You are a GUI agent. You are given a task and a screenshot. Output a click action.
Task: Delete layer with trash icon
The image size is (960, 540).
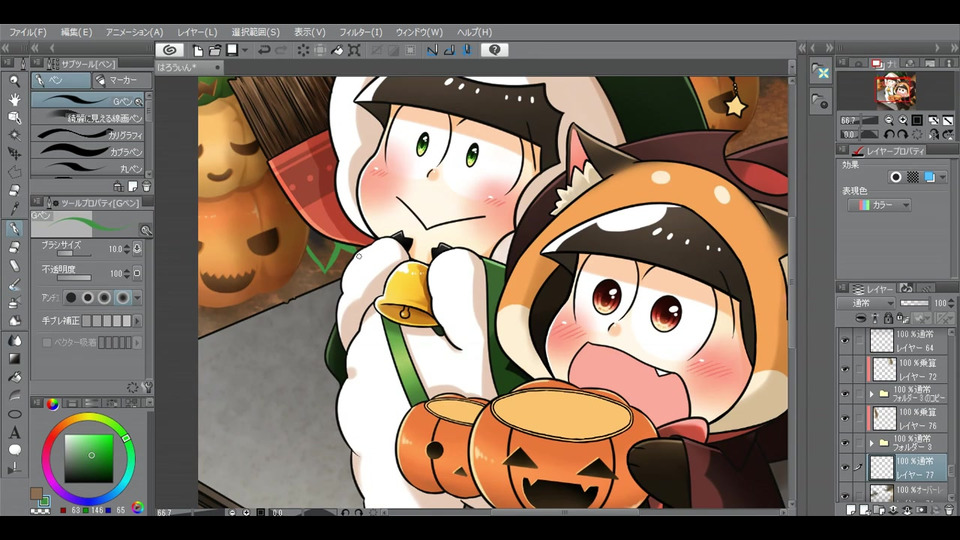pos(948,509)
